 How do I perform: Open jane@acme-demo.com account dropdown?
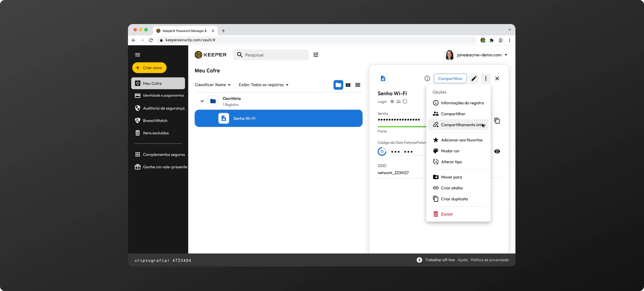(482, 55)
